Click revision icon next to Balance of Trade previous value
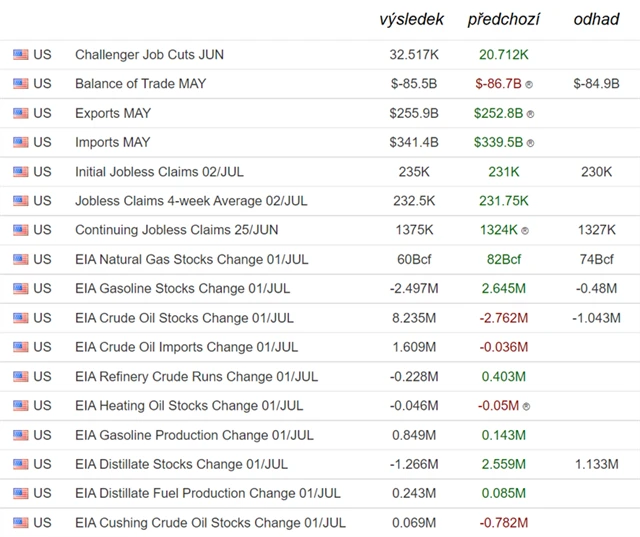 pos(529,84)
